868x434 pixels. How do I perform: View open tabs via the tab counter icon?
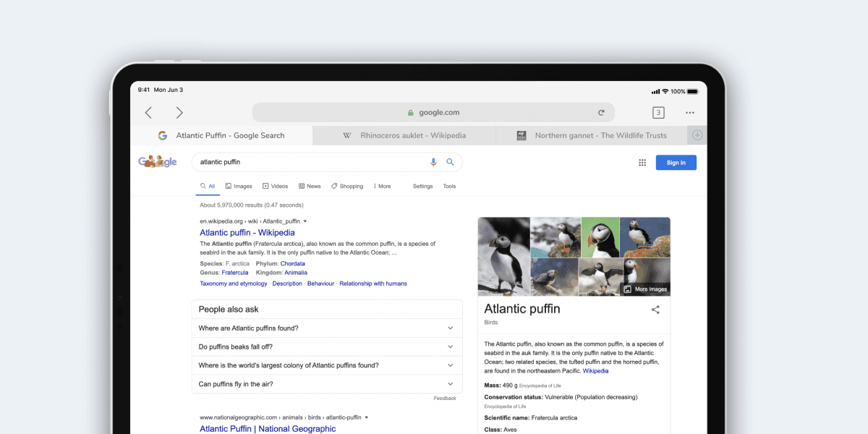click(x=658, y=112)
